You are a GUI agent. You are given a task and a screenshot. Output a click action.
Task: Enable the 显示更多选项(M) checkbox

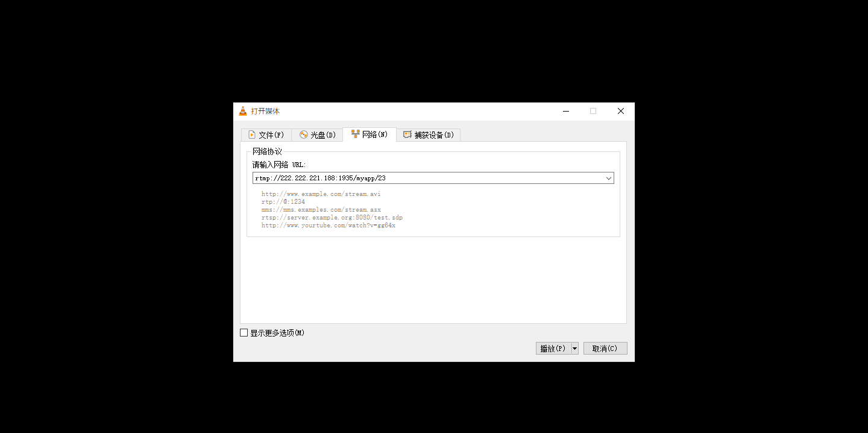[244, 332]
